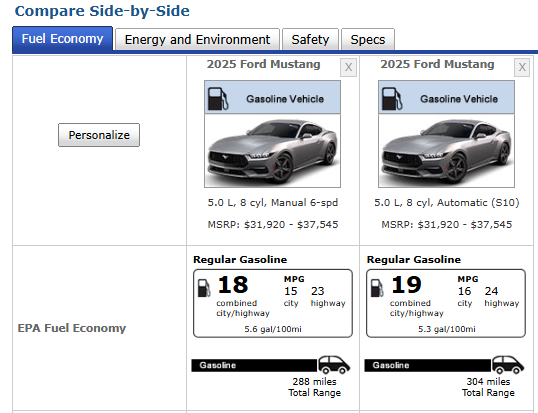Screen dimensions: 538x413
Task: Click the Personalize button
Action: [99, 135]
